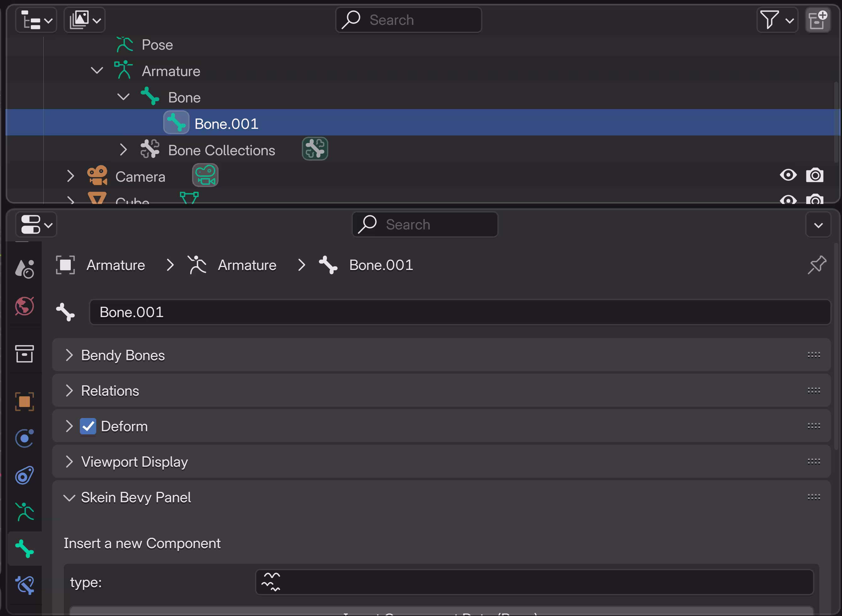Screen dimensions: 842x616
Task: Click the Bone Collections data icon
Action: point(315,149)
